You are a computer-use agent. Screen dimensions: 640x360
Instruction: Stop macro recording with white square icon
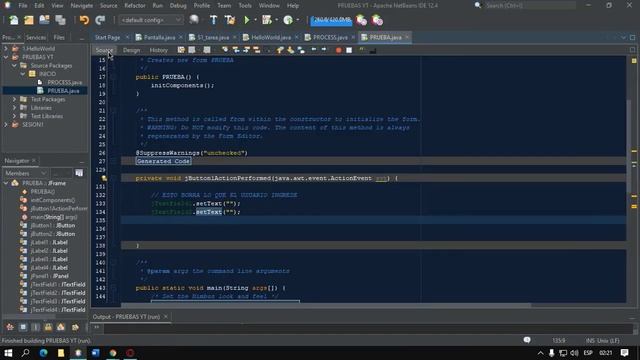pyautogui.click(x=349, y=50)
